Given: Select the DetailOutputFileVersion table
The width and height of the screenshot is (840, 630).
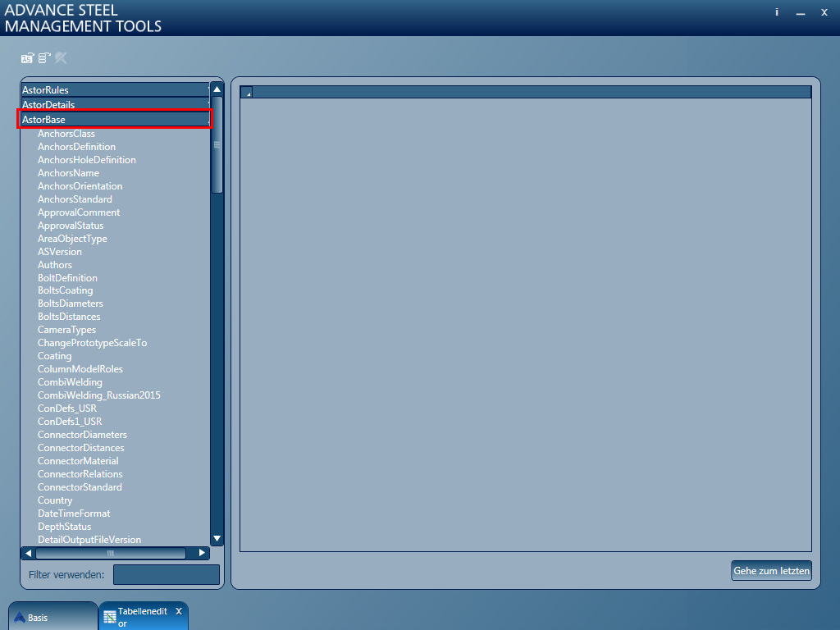Looking at the screenshot, I should pyautogui.click(x=89, y=540).
